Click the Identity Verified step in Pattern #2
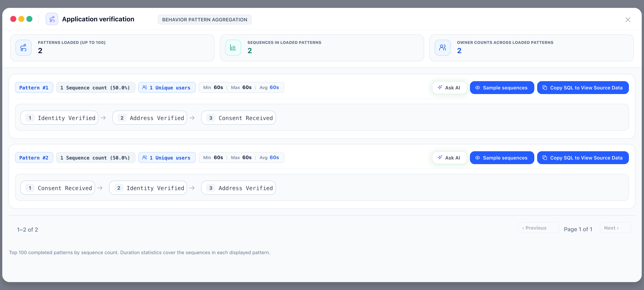The height and width of the screenshot is (290, 644). [148, 188]
